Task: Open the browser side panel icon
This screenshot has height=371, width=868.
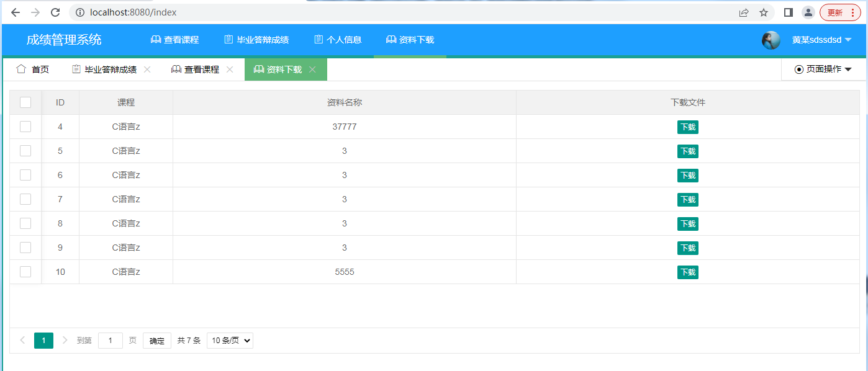Action: [x=788, y=12]
